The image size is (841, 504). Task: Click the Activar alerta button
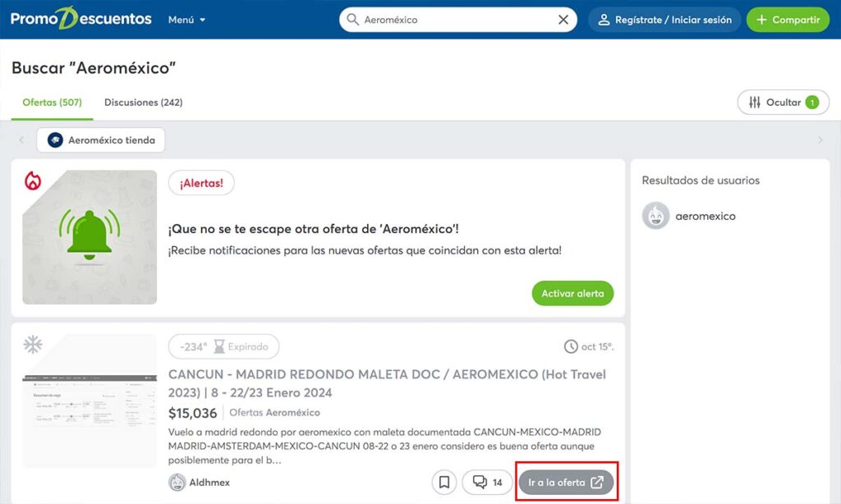572,293
